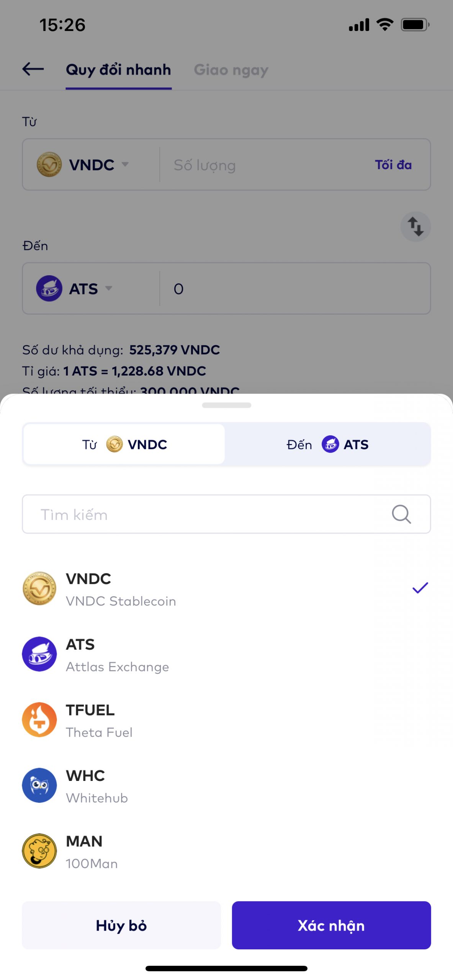Open the VNDC source currency dropdown

[83, 165]
